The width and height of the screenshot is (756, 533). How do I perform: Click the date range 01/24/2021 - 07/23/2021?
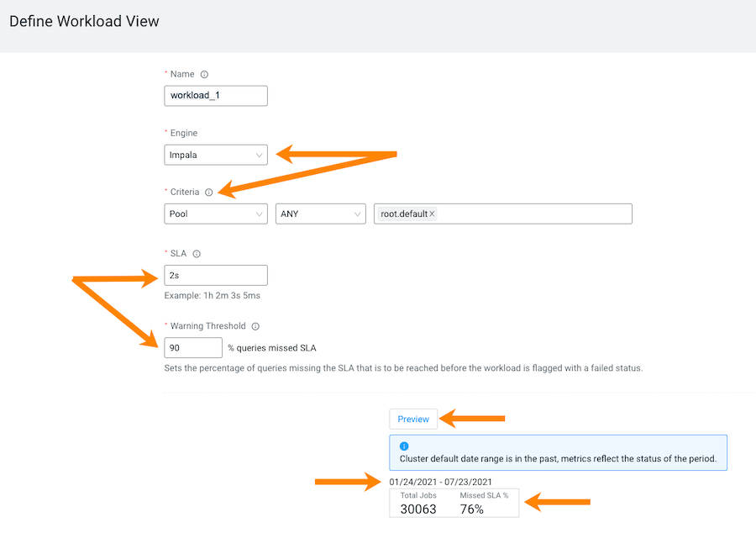click(x=441, y=482)
